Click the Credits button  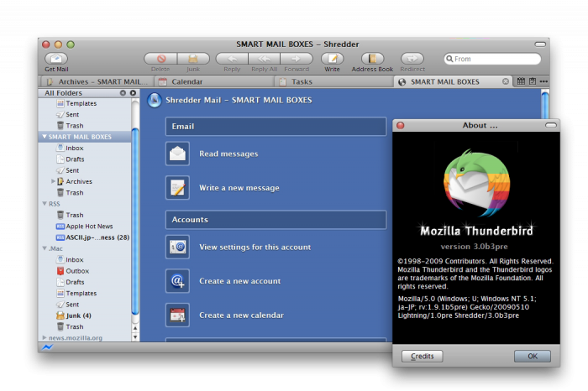[x=423, y=356]
